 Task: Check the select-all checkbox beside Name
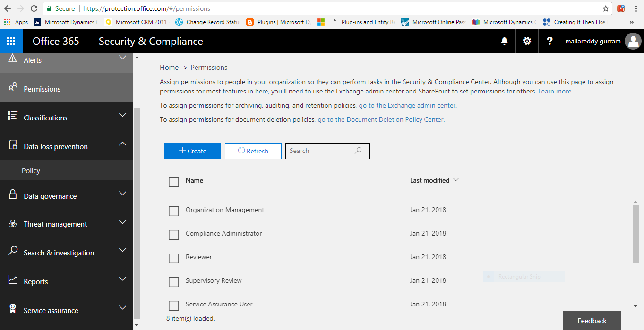(x=174, y=182)
